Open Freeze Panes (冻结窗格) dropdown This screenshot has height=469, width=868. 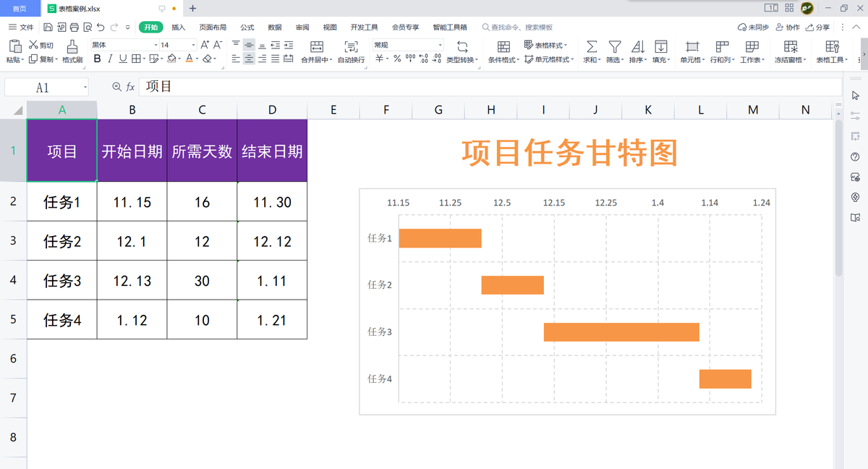[791, 52]
